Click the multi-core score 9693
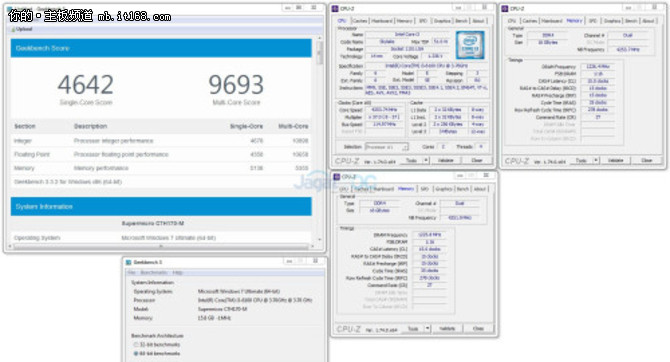670x362 pixels. coord(236,85)
